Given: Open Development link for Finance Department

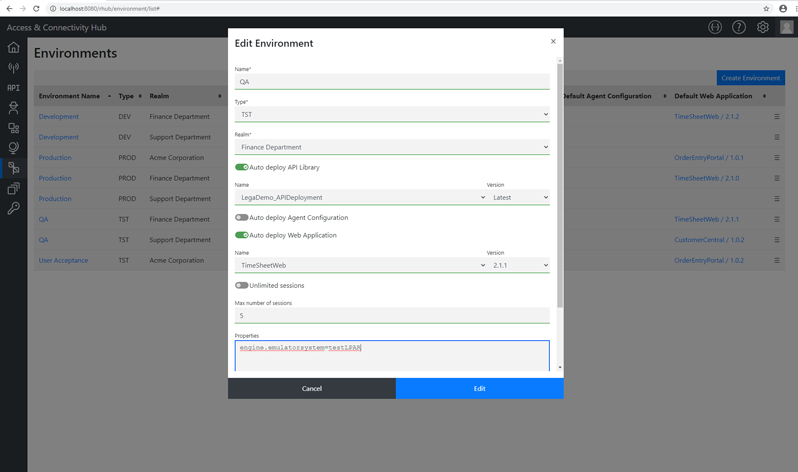Looking at the screenshot, I should [x=59, y=117].
